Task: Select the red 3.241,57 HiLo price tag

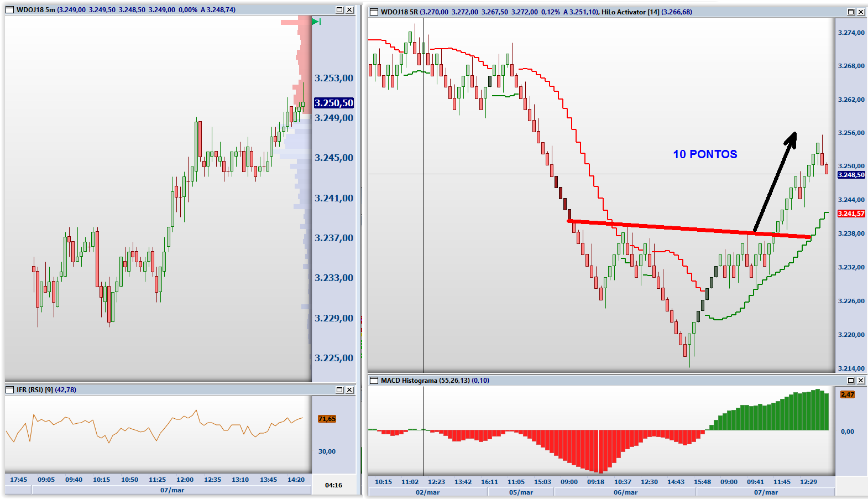Action: click(851, 214)
